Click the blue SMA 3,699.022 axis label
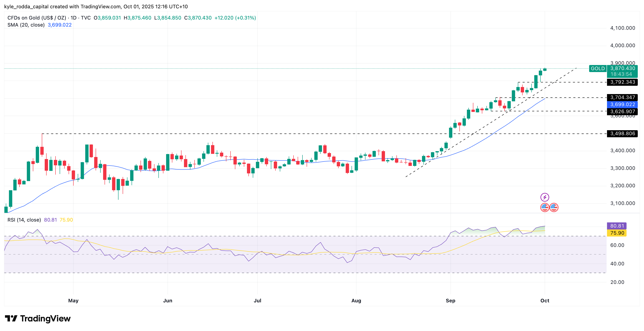Image resolution: width=644 pixels, height=331 pixels. (x=623, y=104)
